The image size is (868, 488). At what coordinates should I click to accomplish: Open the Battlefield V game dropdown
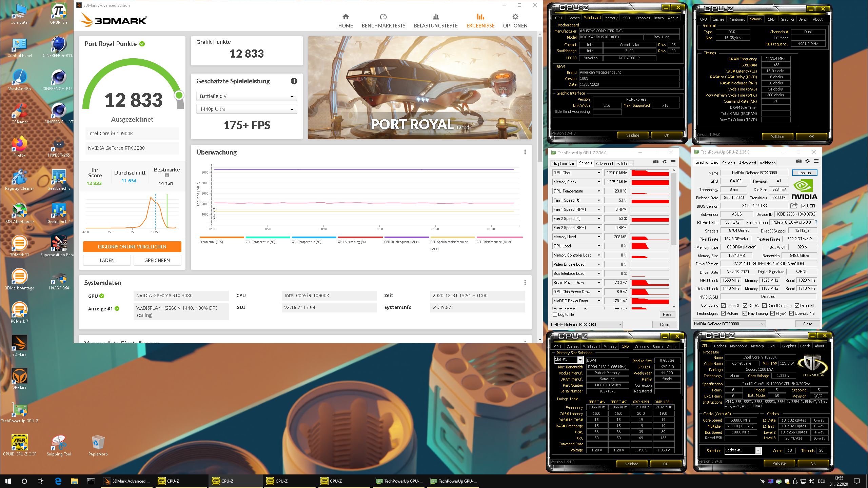[x=246, y=96]
